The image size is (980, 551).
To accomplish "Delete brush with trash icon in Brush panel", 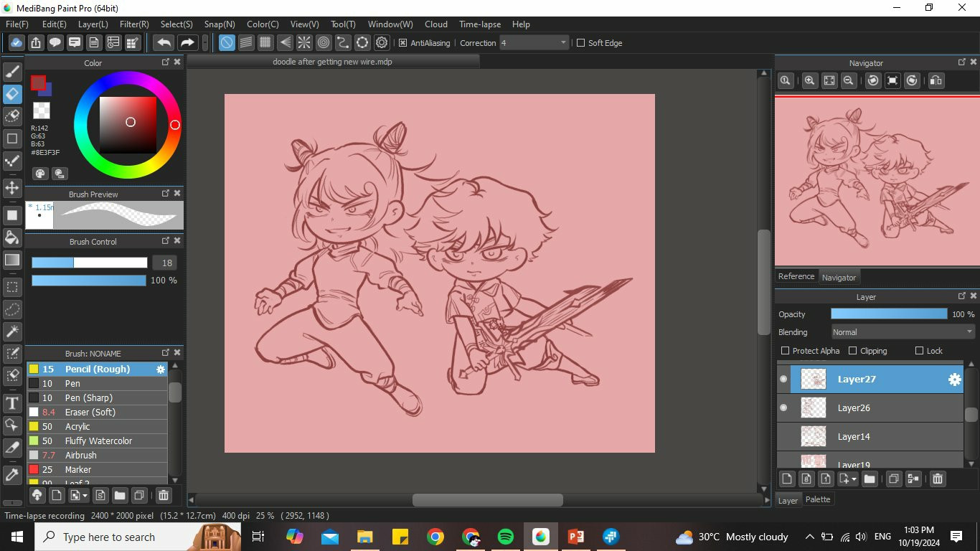I will (164, 495).
